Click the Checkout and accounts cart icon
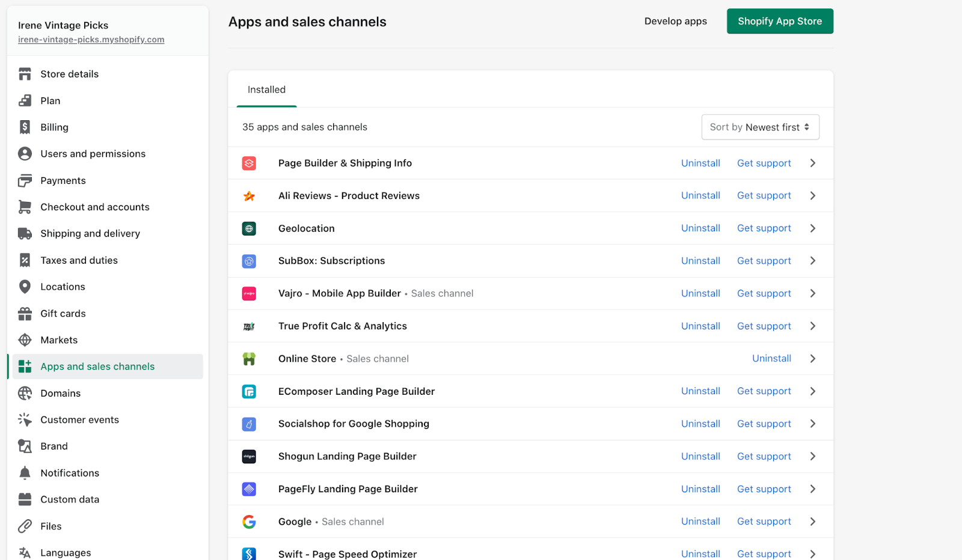 coord(25,207)
